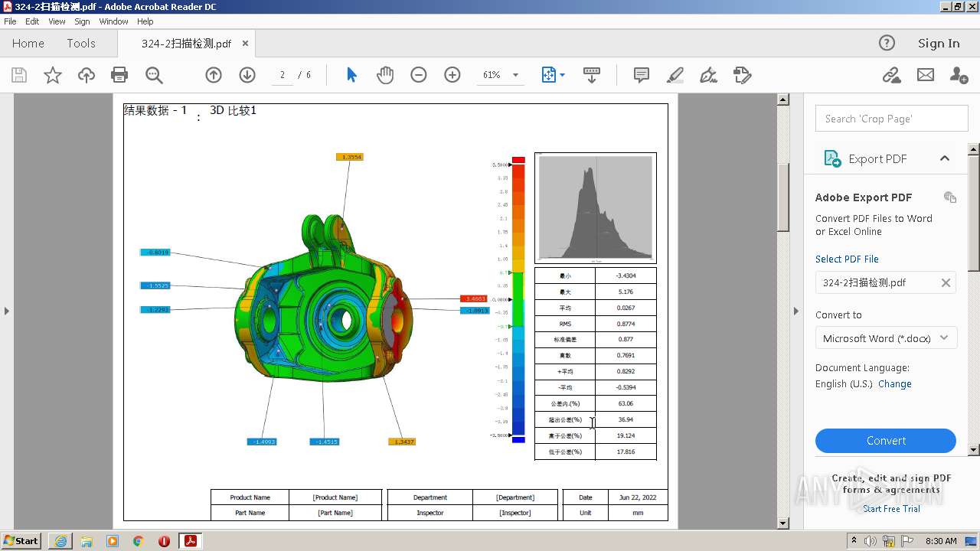The height and width of the screenshot is (551, 980).
Task: Bookmark the file with the star icon
Action: click(x=53, y=75)
